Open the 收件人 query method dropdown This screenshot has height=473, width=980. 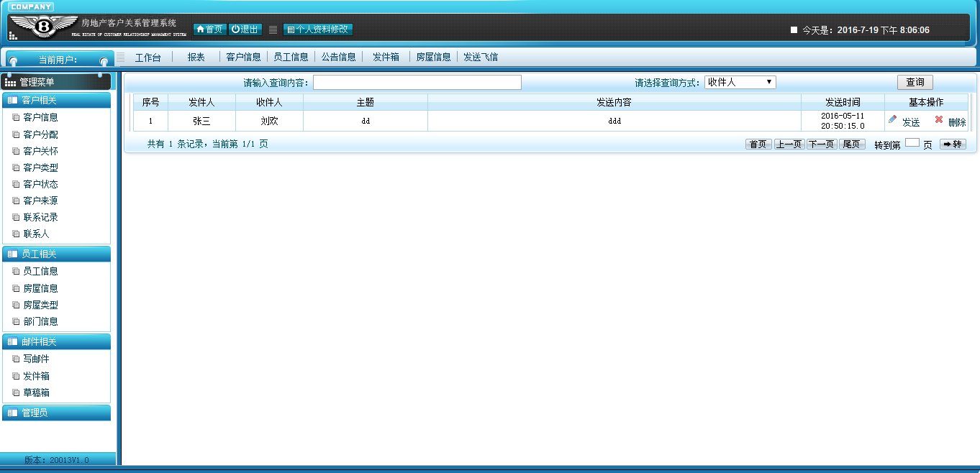[x=740, y=83]
